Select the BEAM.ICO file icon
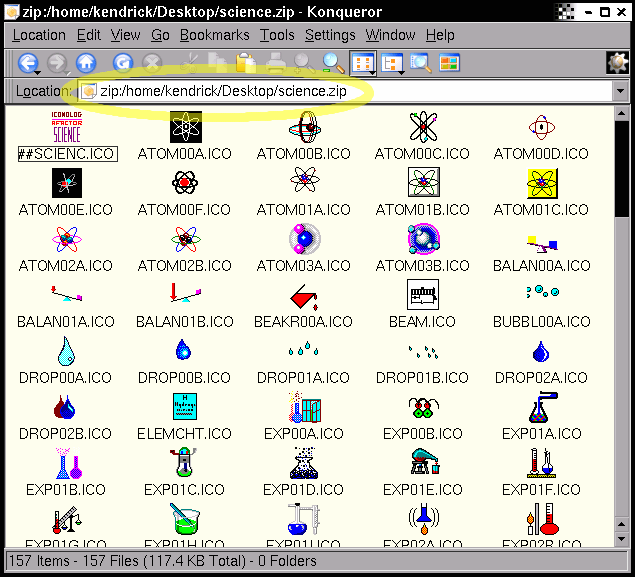 [x=422, y=294]
